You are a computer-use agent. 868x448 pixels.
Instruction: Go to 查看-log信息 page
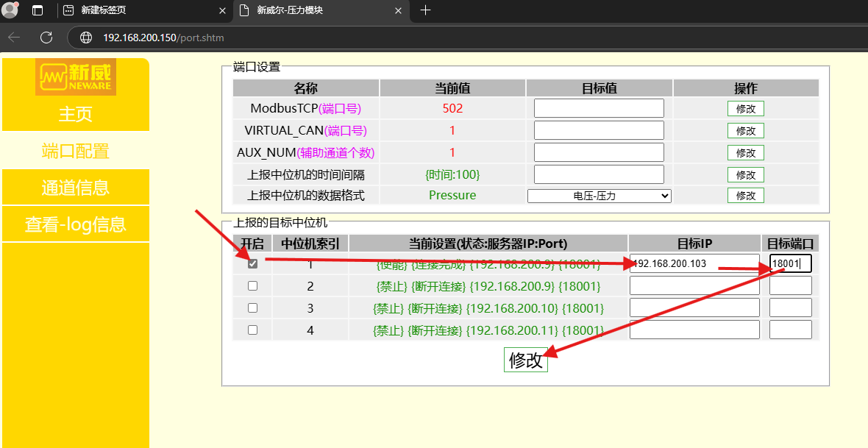pyautogui.click(x=76, y=224)
